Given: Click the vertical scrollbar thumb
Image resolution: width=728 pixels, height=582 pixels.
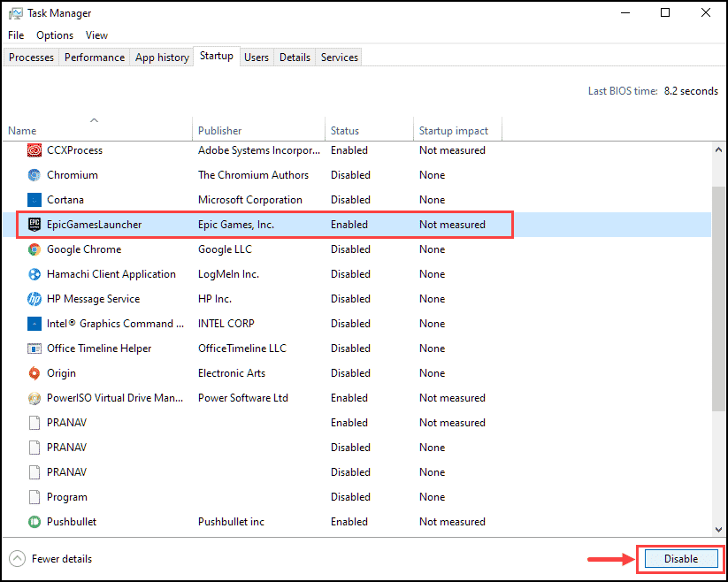Looking at the screenshot, I should [x=719, y=298].
